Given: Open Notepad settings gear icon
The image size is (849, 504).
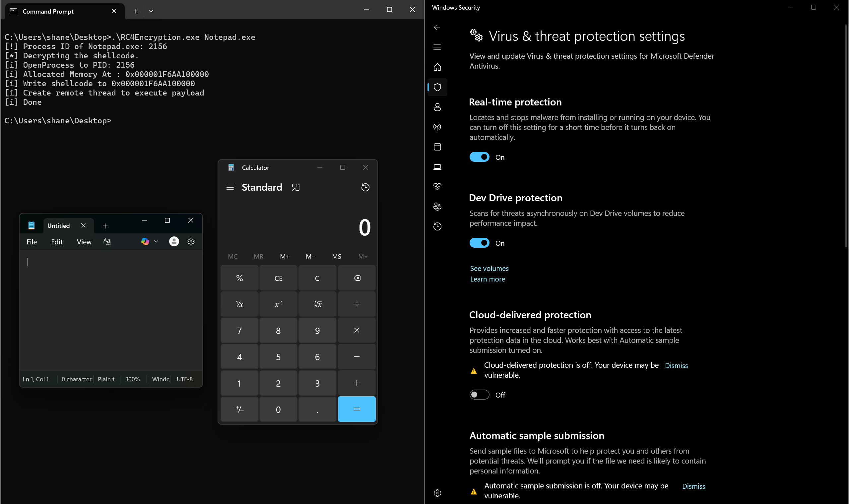Looking at the screenshot, I should tap(191, 241).
